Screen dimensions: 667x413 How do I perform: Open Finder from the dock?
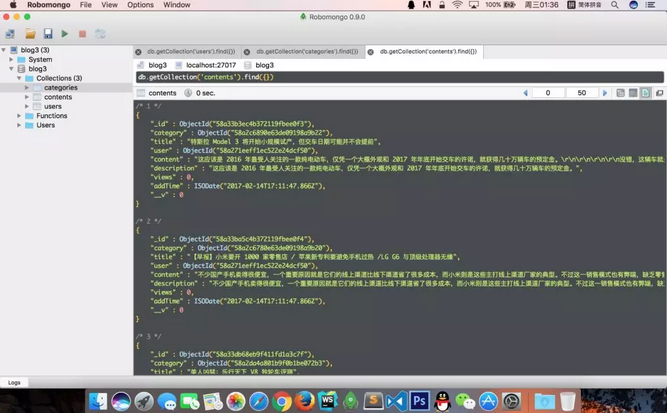[x=98, y=401]
